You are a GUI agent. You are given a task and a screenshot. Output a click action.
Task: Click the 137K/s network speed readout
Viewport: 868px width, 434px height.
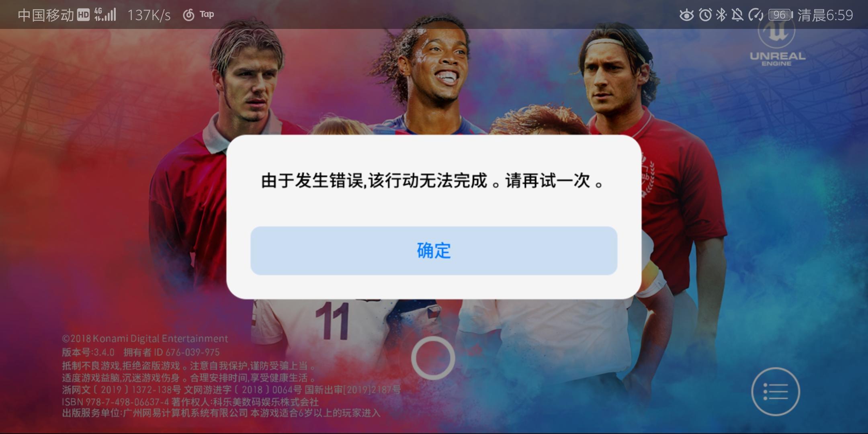[149, 15]
